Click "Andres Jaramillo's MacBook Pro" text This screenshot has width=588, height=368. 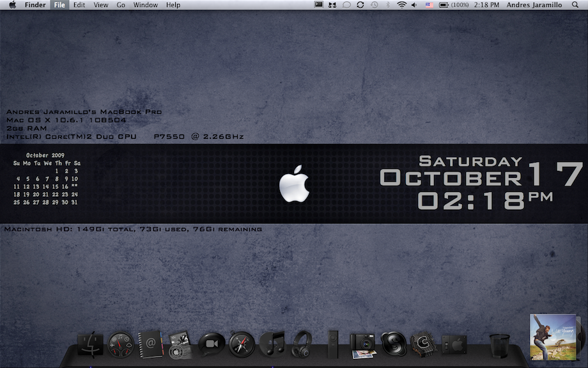click(x=84, y=112)
